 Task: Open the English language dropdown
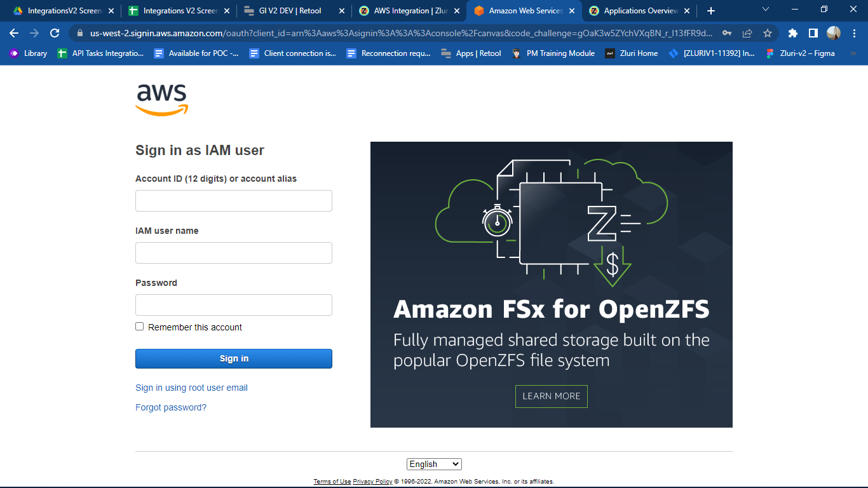click(x=434, y=464)
